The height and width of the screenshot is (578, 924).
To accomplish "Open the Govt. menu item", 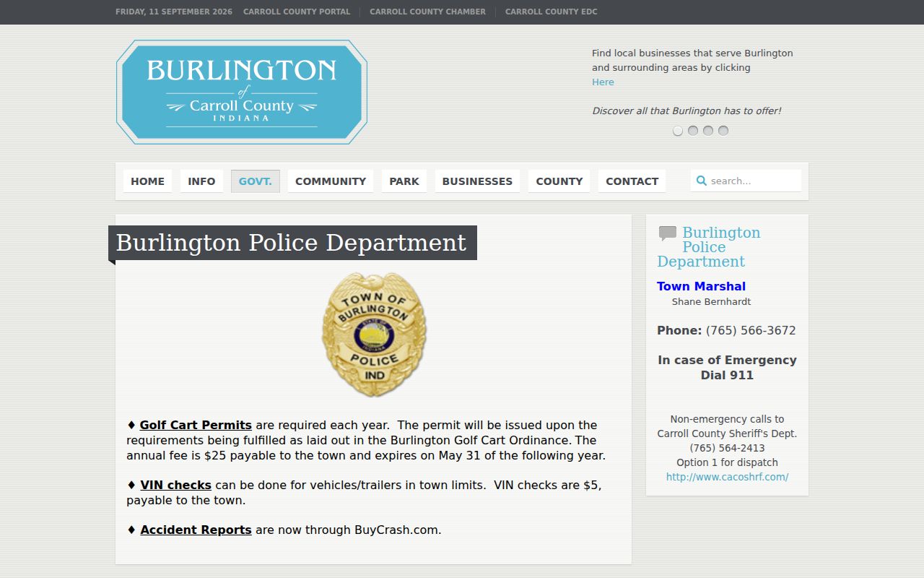I will point(256,181).
